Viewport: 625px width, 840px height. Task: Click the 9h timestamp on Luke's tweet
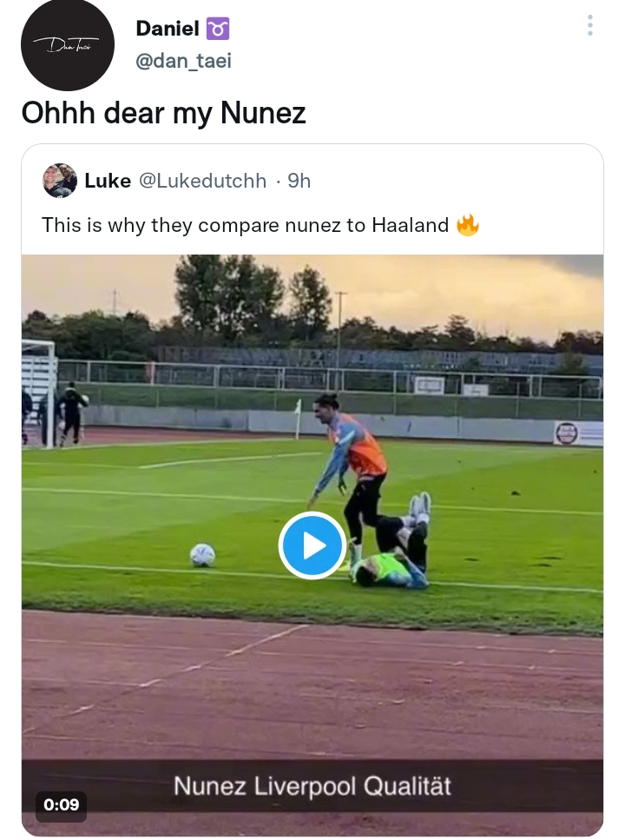(x=299, y=181)
